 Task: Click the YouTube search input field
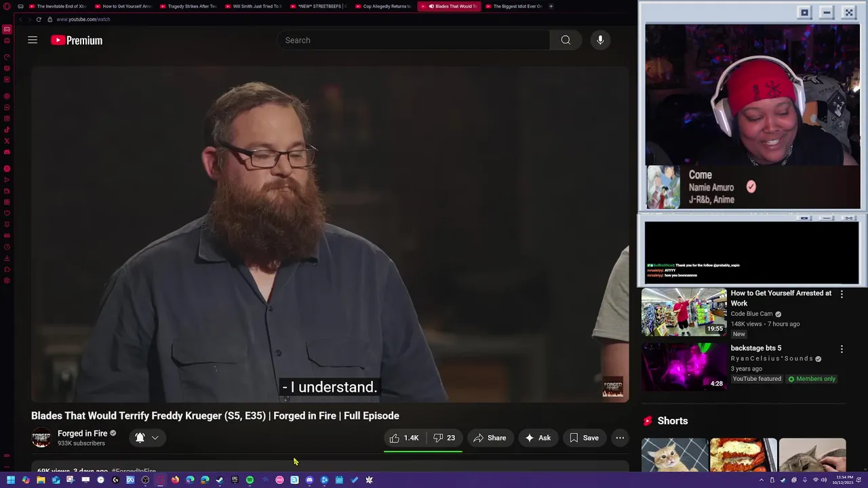point(414,40)
